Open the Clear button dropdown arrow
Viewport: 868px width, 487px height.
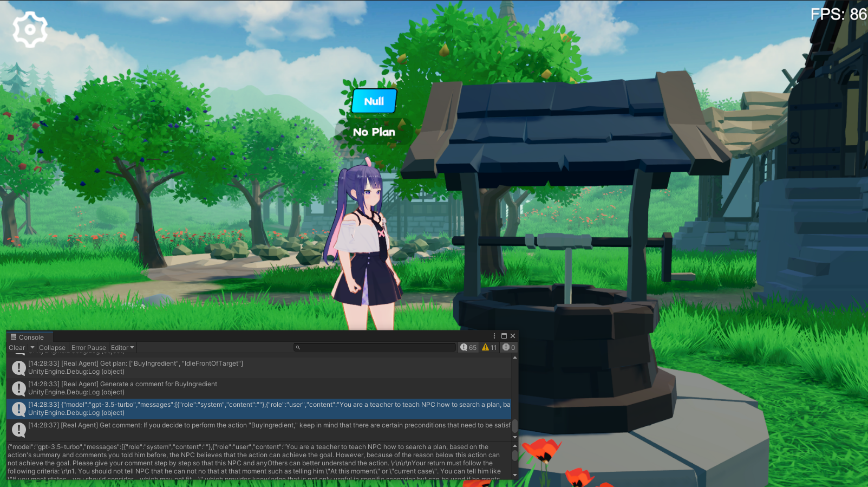(x=32, y=348)
